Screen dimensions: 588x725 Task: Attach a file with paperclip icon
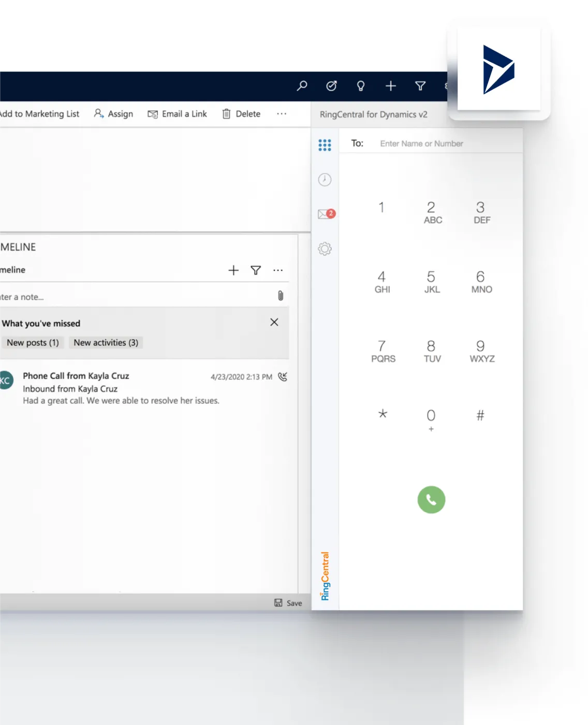pyautogui.click(x=281, y=296)
